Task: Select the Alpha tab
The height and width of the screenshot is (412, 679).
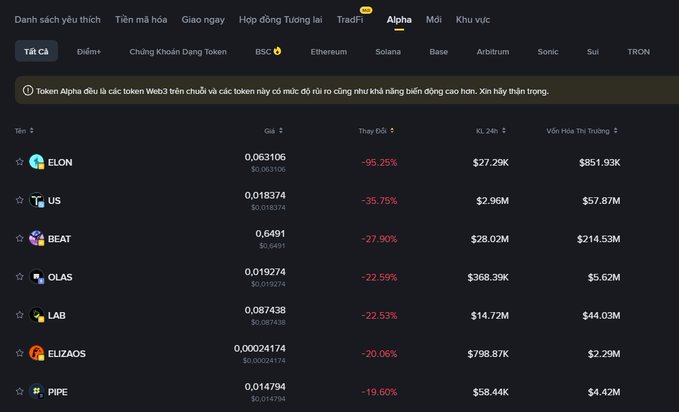Action: coord(399,19)
